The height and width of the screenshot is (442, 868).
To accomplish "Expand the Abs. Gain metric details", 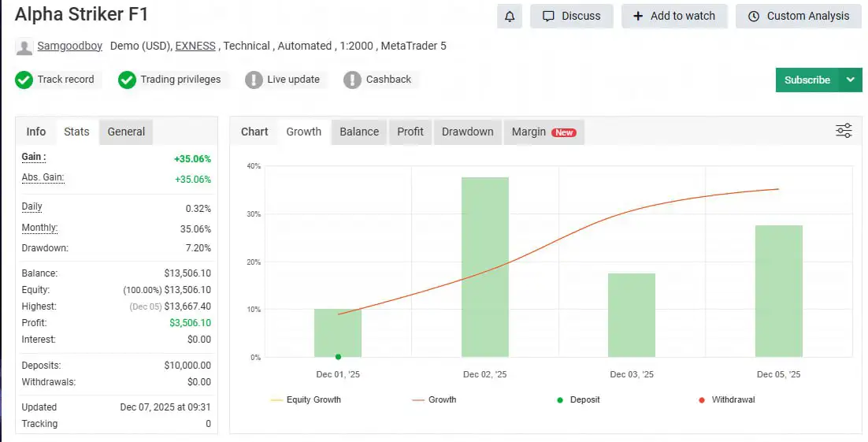I will pyautogui.click(x=43, y=178).
